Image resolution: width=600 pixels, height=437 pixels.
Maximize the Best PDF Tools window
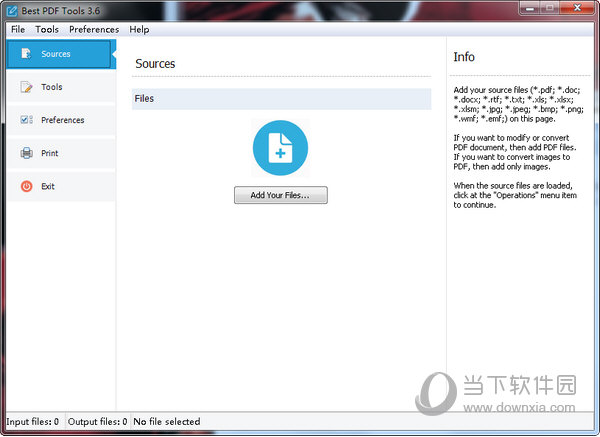pos(549,8)
